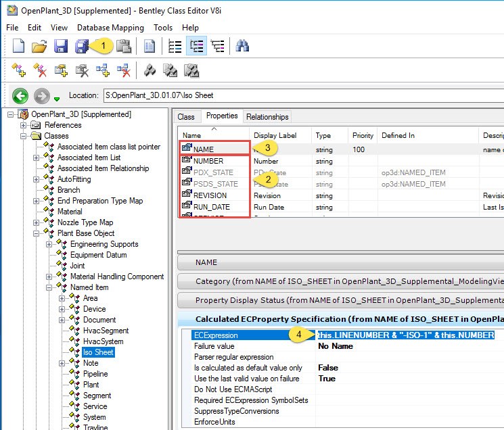Click the Delete relationship icon with red X
The width and height of the screenshot is (504, 430).
[x=124, y=70]
